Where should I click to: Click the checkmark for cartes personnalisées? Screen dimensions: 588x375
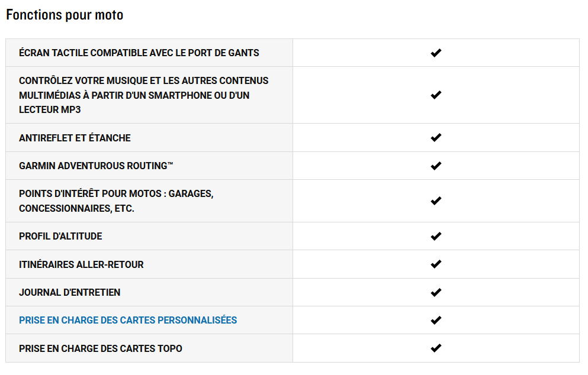tap(436, 321)
